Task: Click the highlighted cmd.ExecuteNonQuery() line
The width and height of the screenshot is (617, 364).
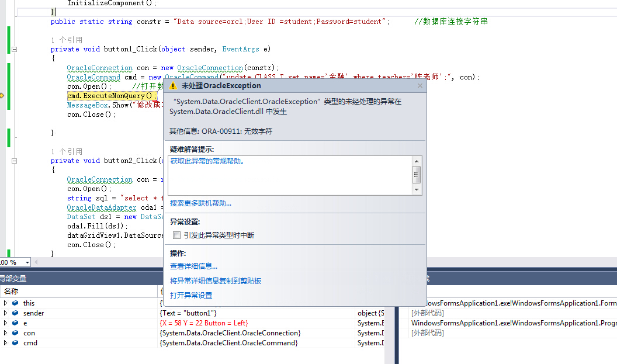Action: point(112,96)
